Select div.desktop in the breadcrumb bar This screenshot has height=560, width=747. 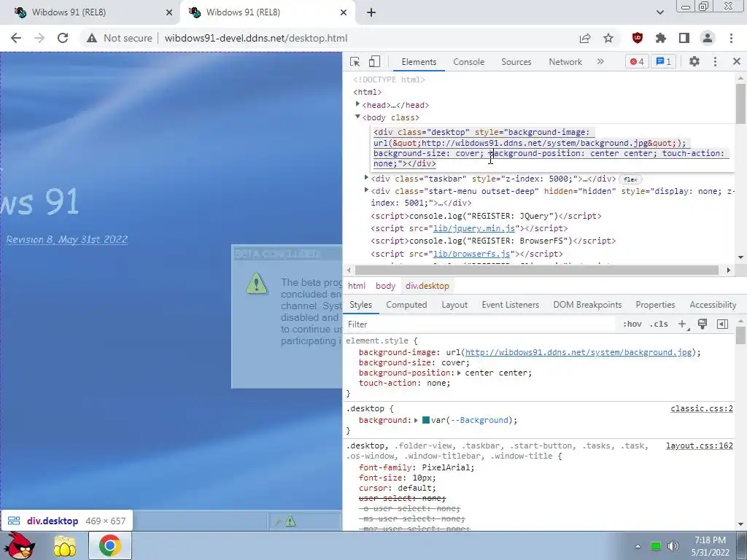click(427, 286)
